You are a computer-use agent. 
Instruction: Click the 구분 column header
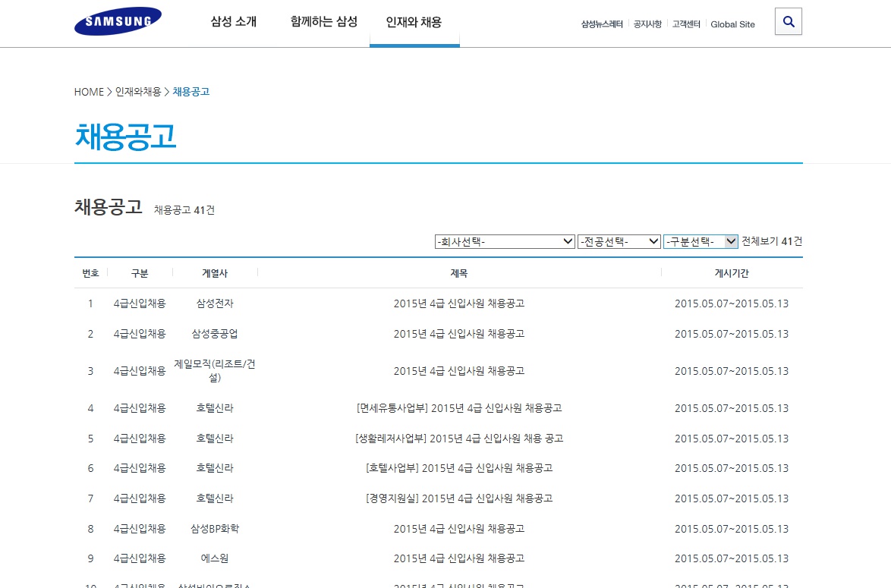(139, 273)
